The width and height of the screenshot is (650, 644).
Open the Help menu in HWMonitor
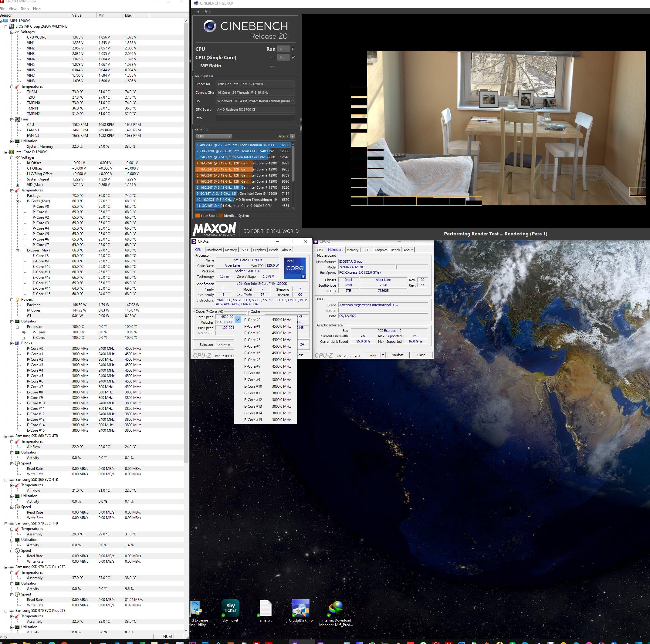(x=37, y=9)
